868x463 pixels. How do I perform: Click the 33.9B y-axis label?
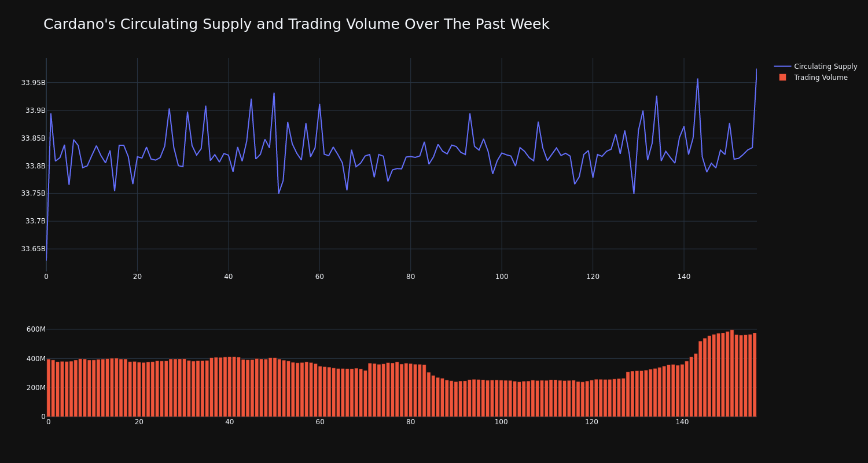35,111
